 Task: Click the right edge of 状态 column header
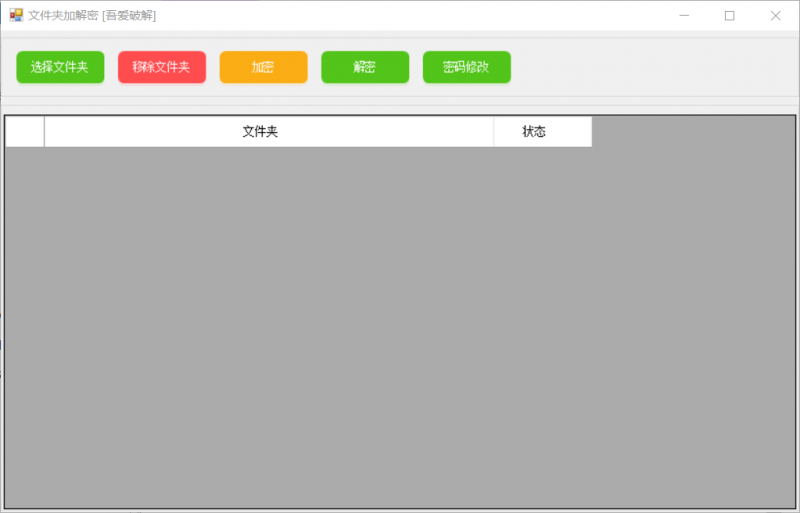[x=591, y=132]
